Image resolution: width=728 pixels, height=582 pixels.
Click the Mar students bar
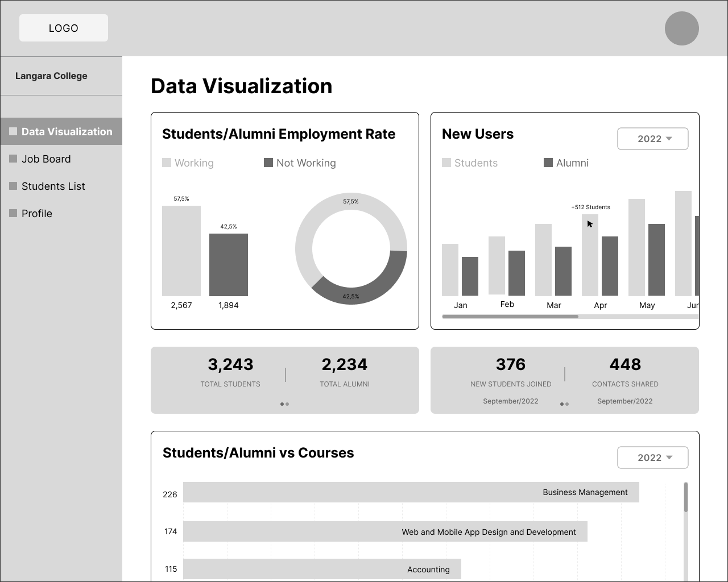point(543,260)
